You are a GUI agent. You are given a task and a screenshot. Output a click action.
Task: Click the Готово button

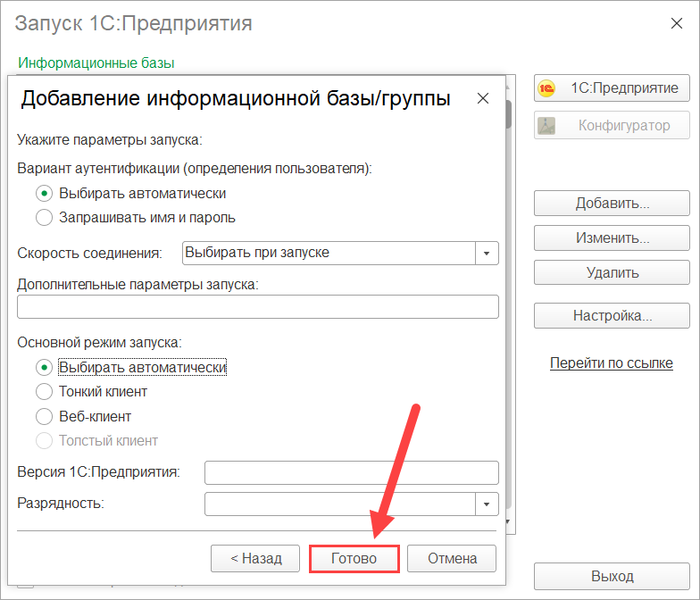[354, 559]
